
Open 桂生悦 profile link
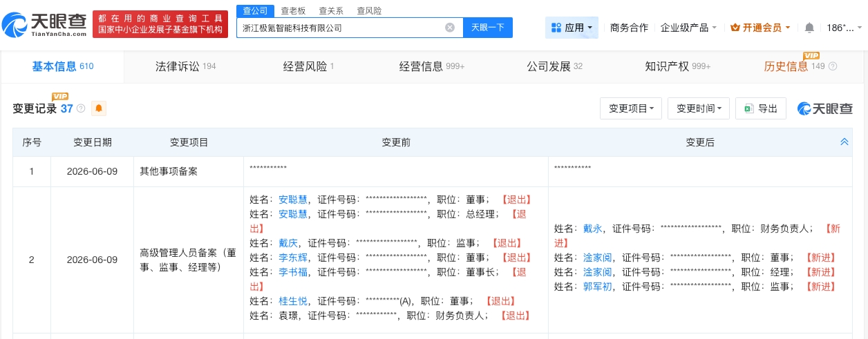tap(293, 301)
